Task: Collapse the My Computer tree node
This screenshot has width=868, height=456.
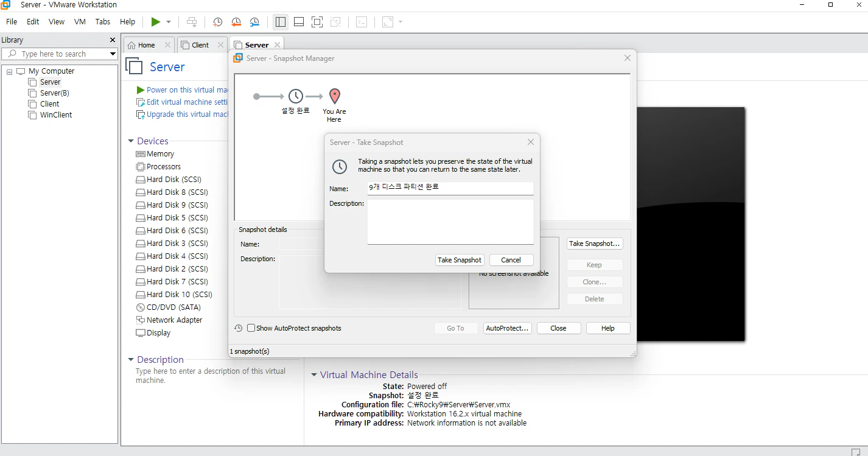Action: pyautogui.click(x=9, y=72)
